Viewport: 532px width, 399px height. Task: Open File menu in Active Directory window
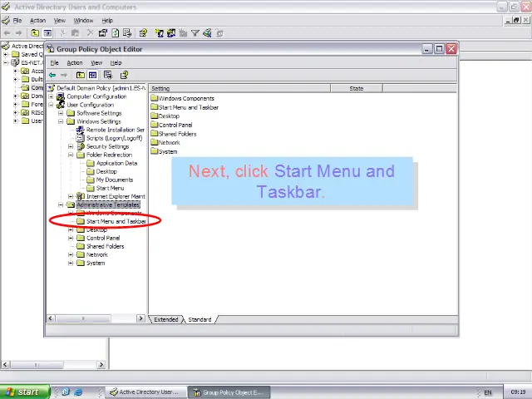click(x=17, y=20)
